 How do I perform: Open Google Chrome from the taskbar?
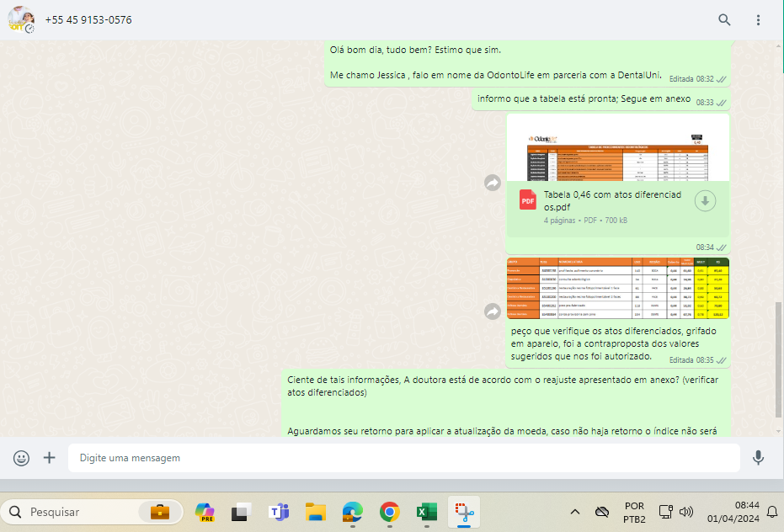point(389,512)
